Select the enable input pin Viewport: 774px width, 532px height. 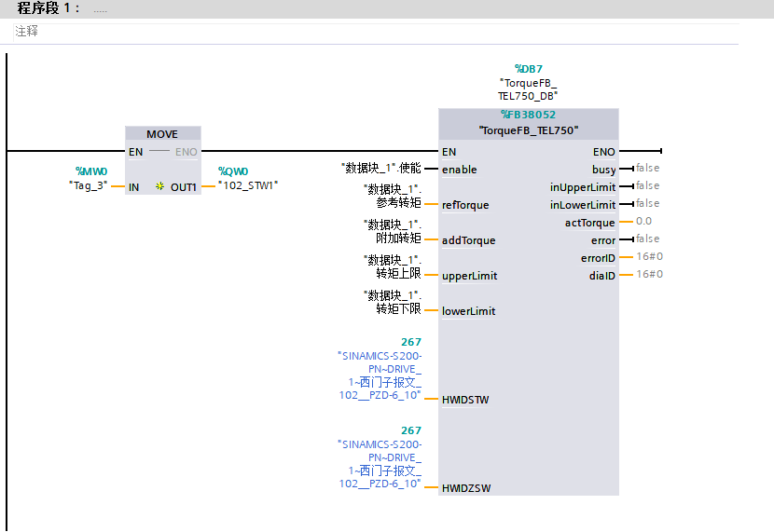coord(459,170)
